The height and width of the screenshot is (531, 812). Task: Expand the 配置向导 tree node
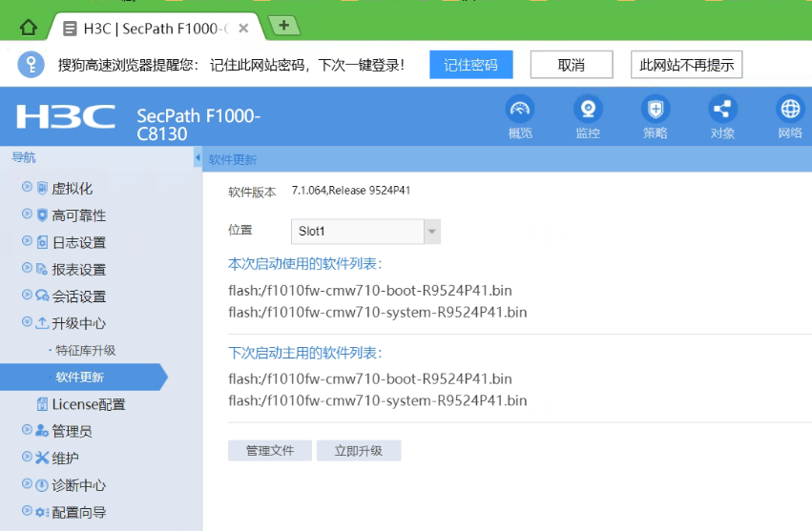[x=27, y=511]
